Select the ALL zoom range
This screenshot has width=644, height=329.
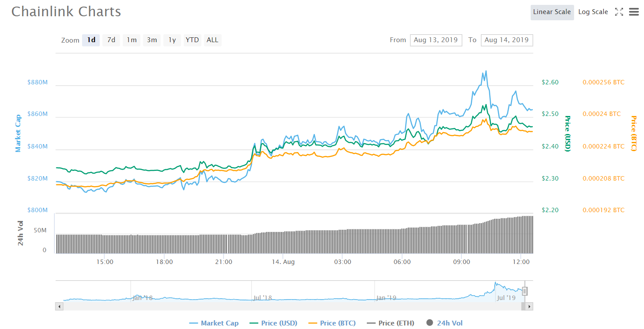pyautogui.click(x=212, y=40)
